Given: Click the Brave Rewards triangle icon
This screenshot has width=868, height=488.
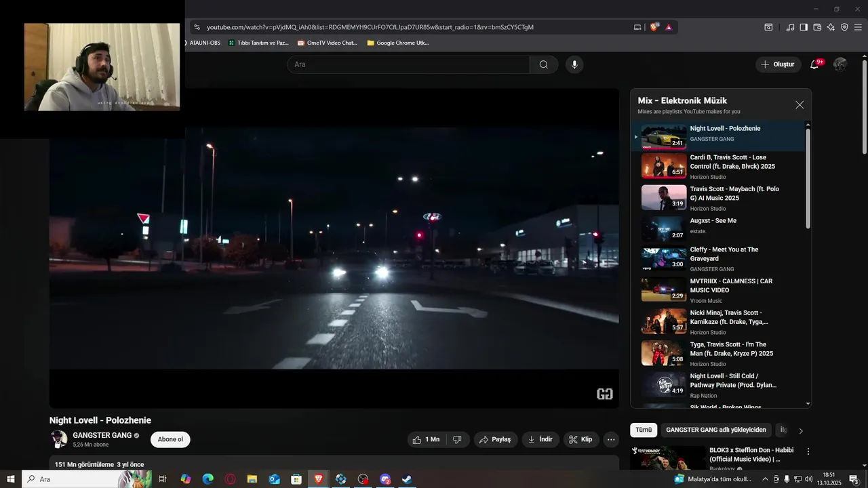Looking at the screenshot, I should (669, 27).
